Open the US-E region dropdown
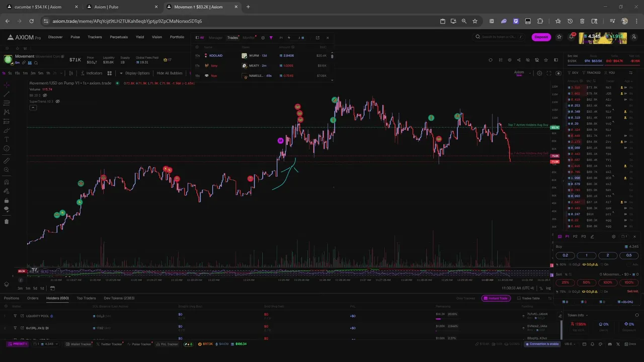Viewport: 644px width, 362px height. click(570, 344)
